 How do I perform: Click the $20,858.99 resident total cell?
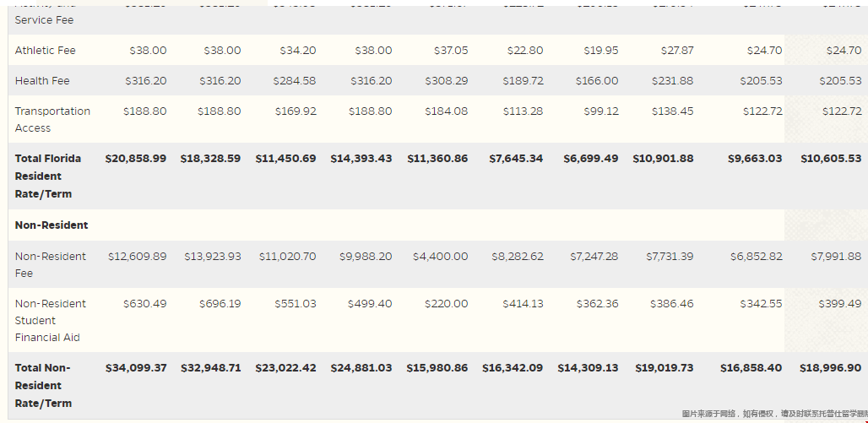pos(136,159)
